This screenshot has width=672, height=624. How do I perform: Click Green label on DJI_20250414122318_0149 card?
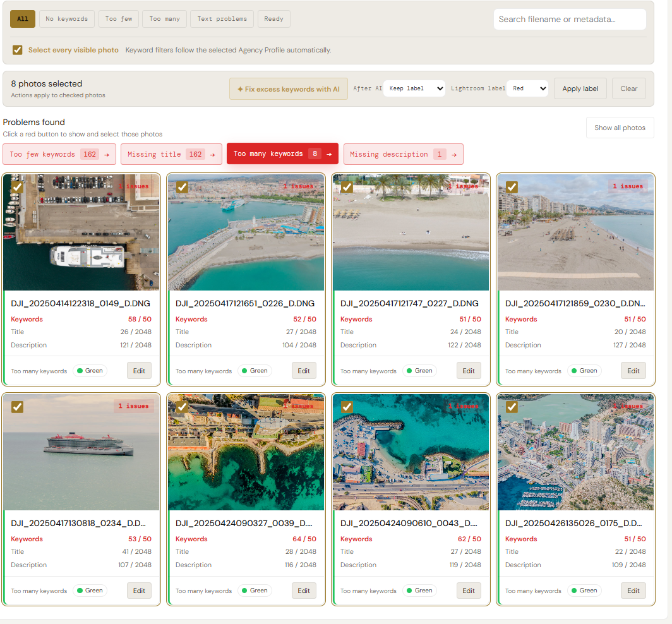(90, 371)
